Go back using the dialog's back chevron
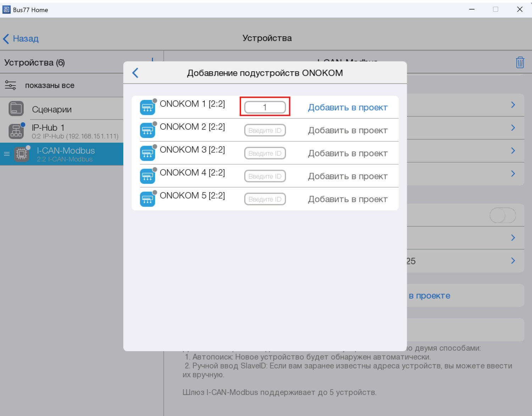 coord(135,73)
